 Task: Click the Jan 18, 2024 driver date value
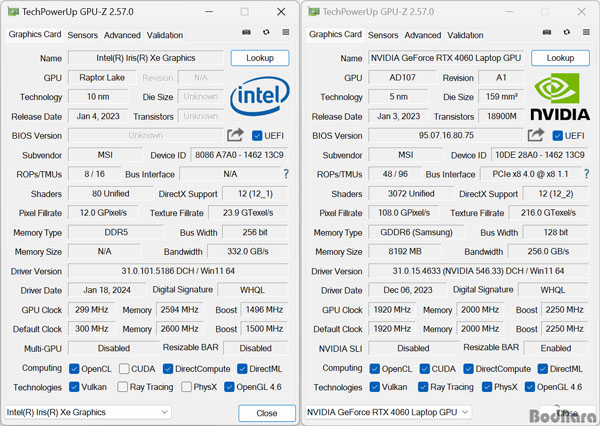[107, 290]
